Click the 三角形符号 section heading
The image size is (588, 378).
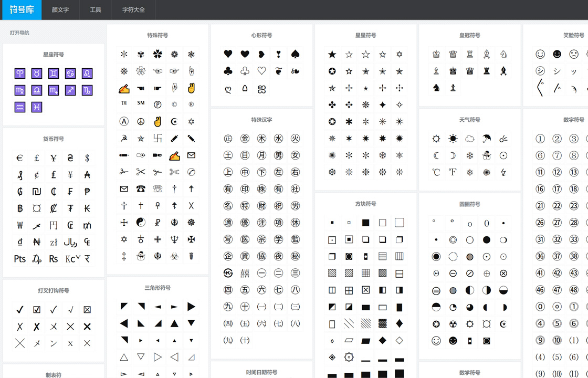157,288
